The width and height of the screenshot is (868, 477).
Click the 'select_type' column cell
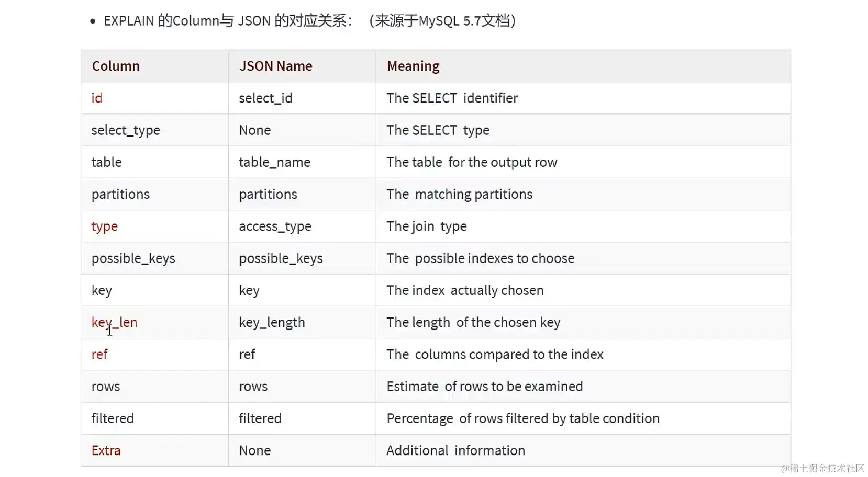coord(126,130)
